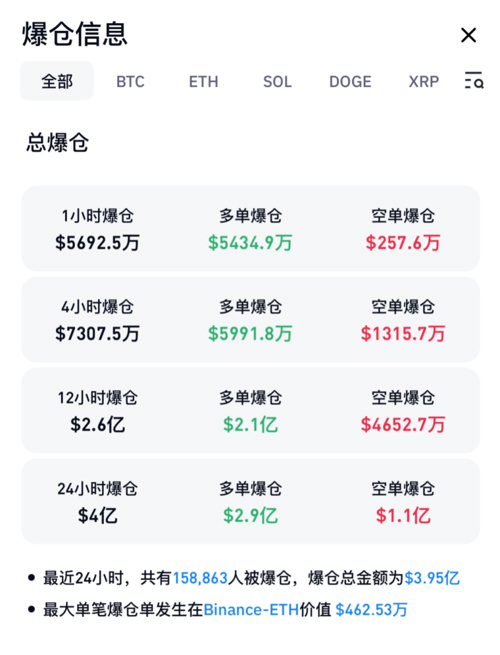500x655 pixels.
Task: Click 1-hour long liquidation $5434.9万
Action: pyautogui.click(x=250, y=243)
